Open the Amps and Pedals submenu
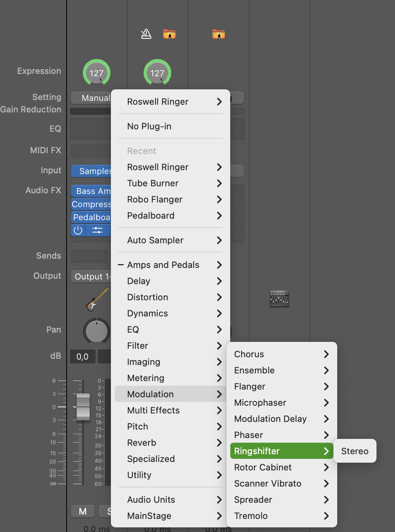 (x=171, y=265)
